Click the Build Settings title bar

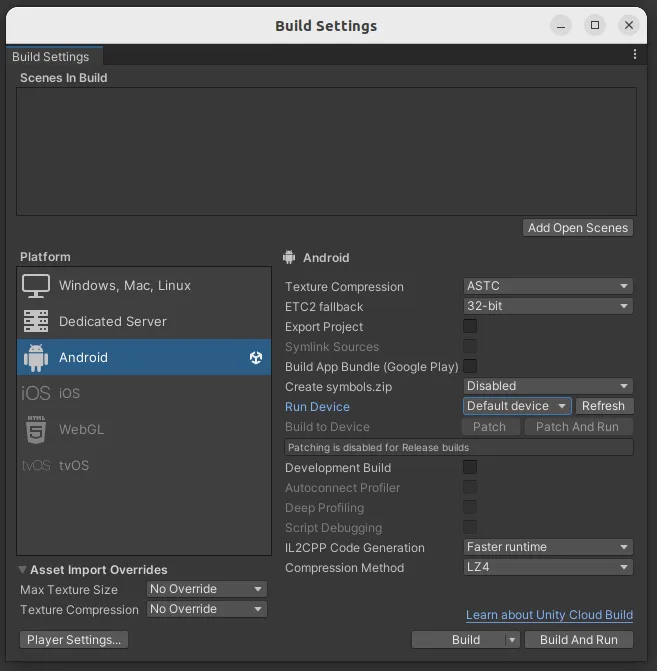(326, 26)
